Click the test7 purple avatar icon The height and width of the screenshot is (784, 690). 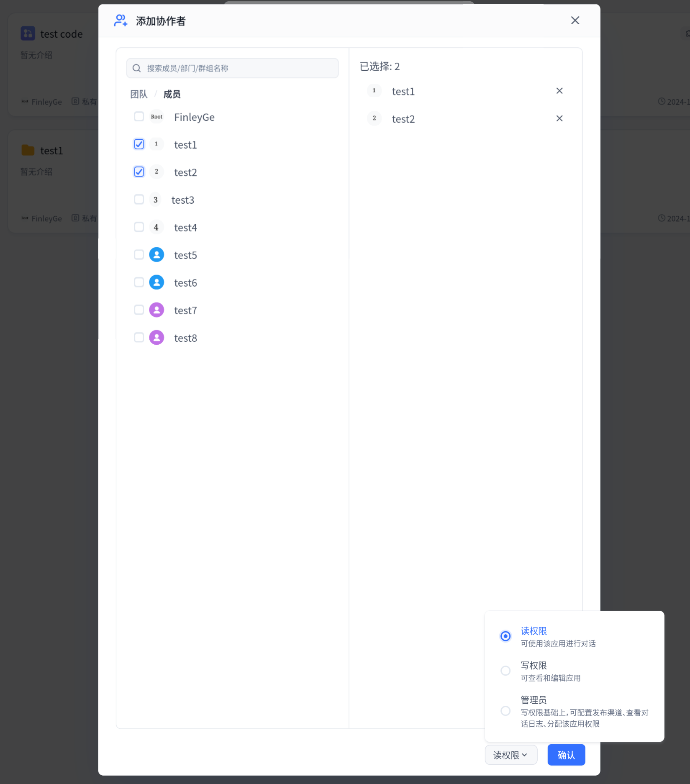[156, 310]
